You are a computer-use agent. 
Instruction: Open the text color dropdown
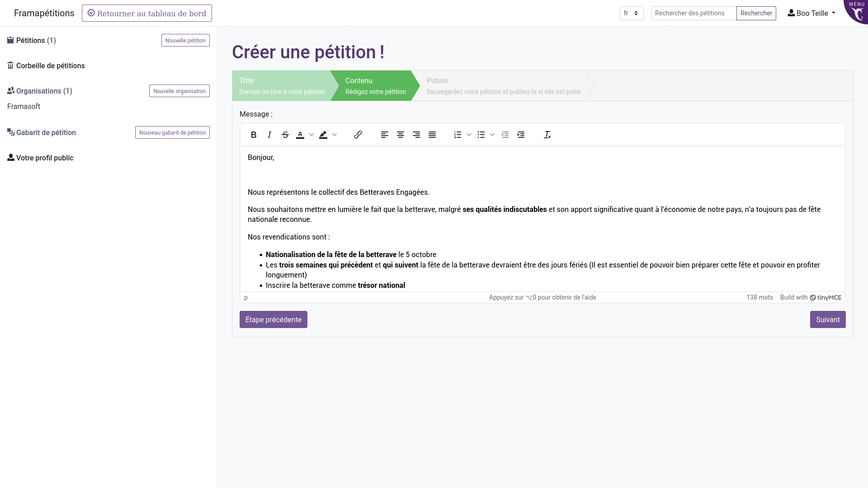[311, 135]
